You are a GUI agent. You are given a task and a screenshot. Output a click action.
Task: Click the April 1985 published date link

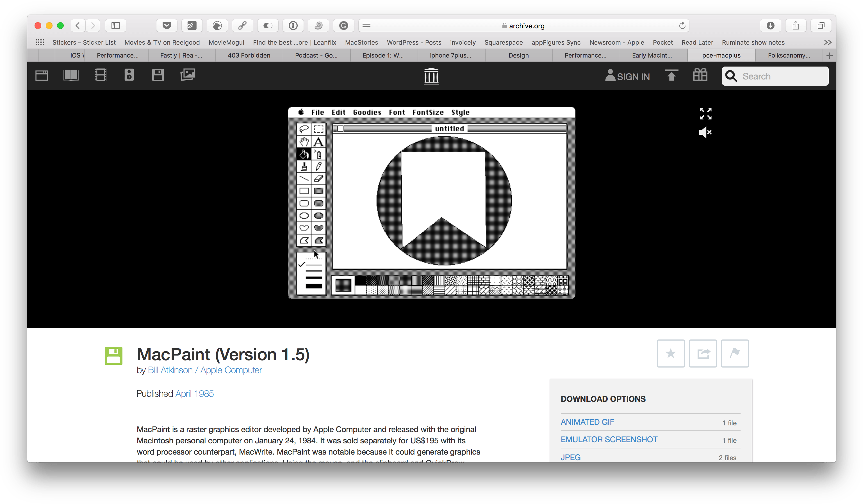[x=194, y=394]
